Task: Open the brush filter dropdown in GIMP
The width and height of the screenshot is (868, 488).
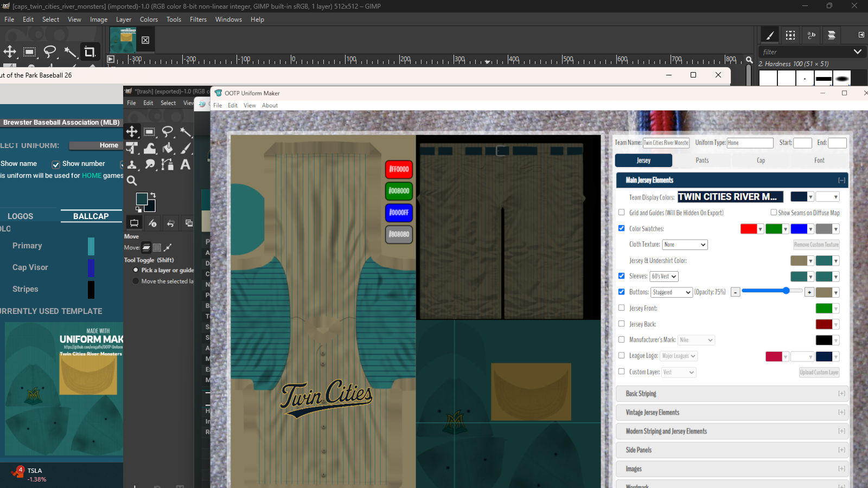Action: [858, 52]
